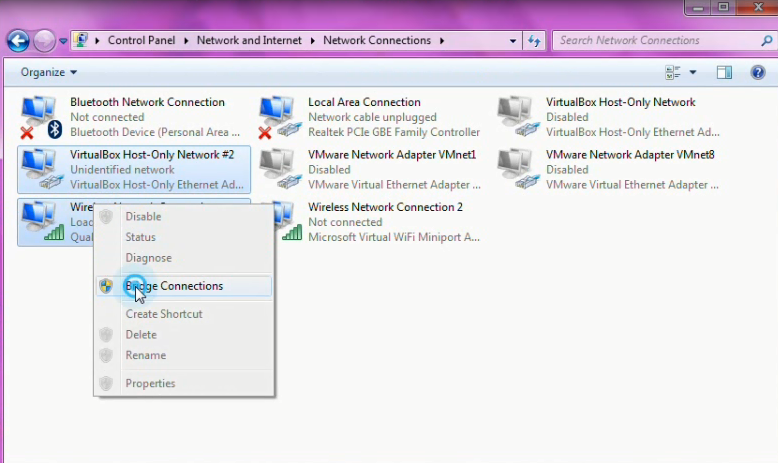The height and width of the screenshot is (463, 778).
Task: Select VirtualBox Host-Only Network #2 icon
Action: point(42,170)
